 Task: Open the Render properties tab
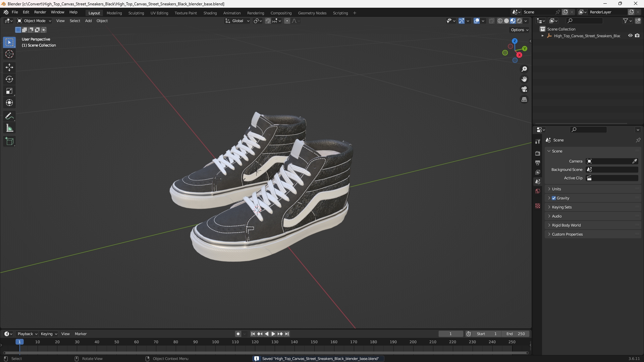538,153
